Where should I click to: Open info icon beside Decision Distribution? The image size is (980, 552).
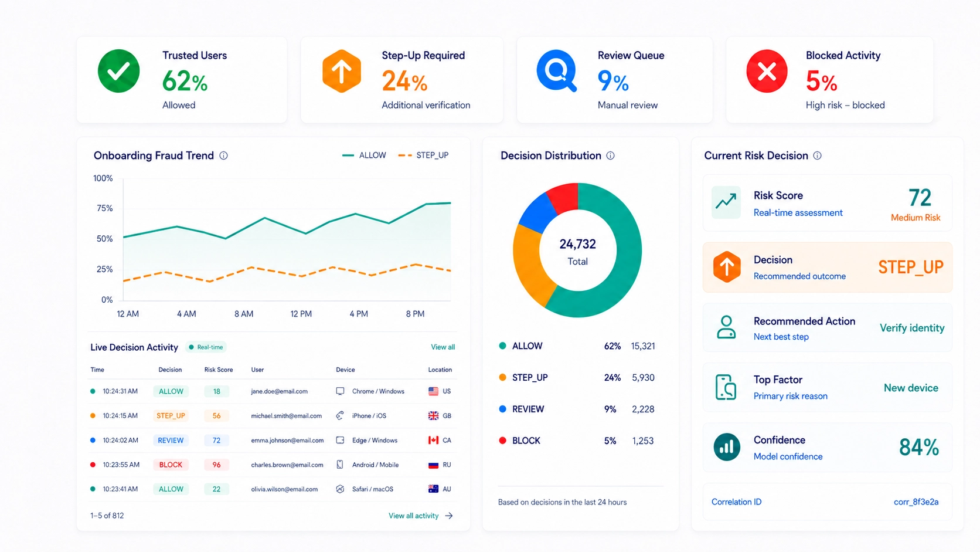click(610, 155)
